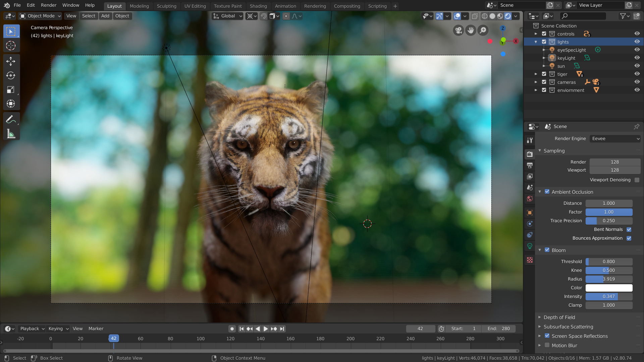Disable Bounces Approximation checkbox
Viewport: 644px width, 362px height.
click(629, 238)
